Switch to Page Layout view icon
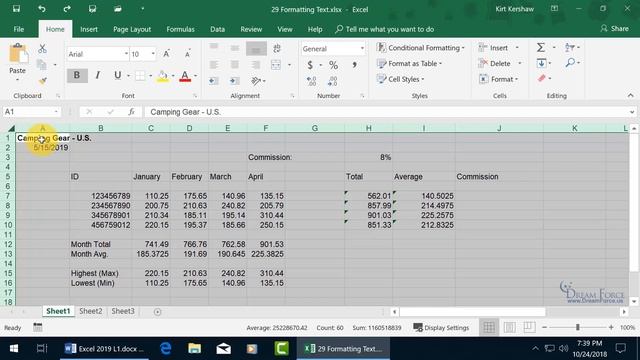This screenshot has height=360, width=640. (509, 327)
